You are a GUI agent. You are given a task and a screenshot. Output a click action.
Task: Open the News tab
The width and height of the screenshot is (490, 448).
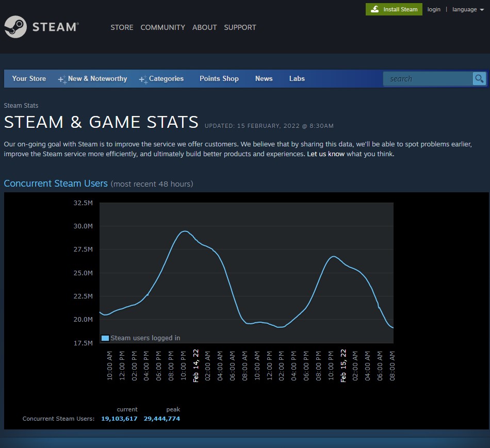264,79
